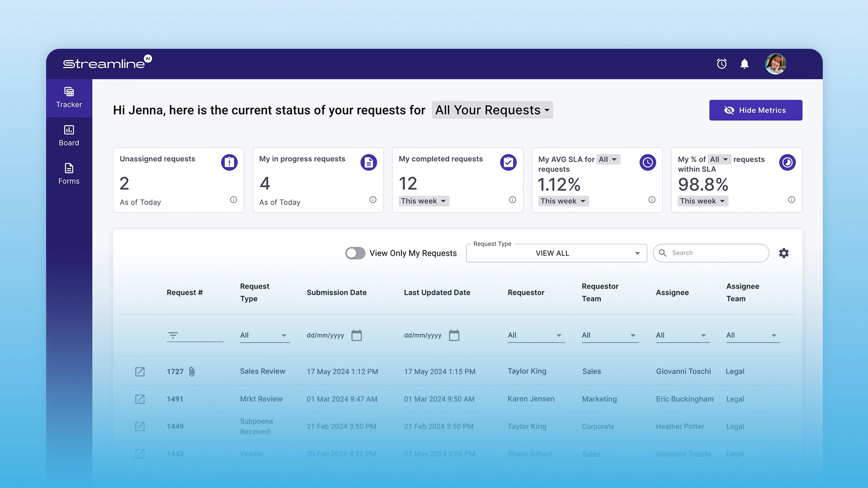Screen dimensions: 868x488
Task: Open the Last Updated Date calendar picker
Action: pyautogui.click(x=454, y=335)
